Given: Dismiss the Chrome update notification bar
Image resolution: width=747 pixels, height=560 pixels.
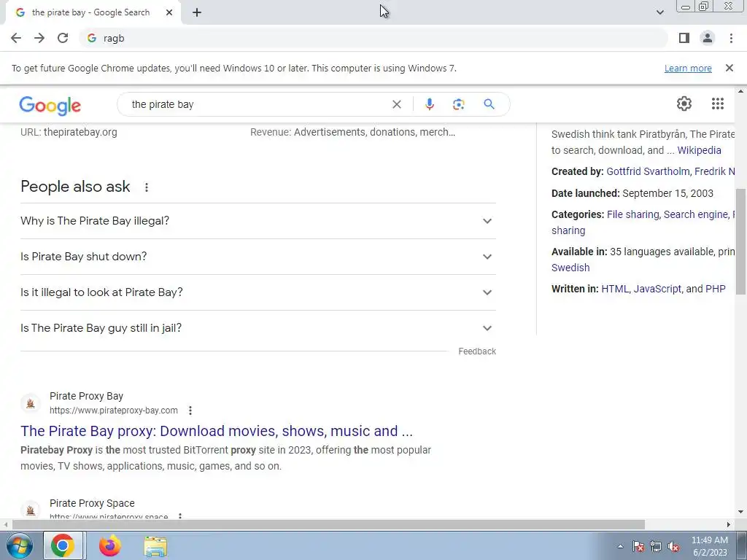Looking at the screenshot, I should (729, 68).
